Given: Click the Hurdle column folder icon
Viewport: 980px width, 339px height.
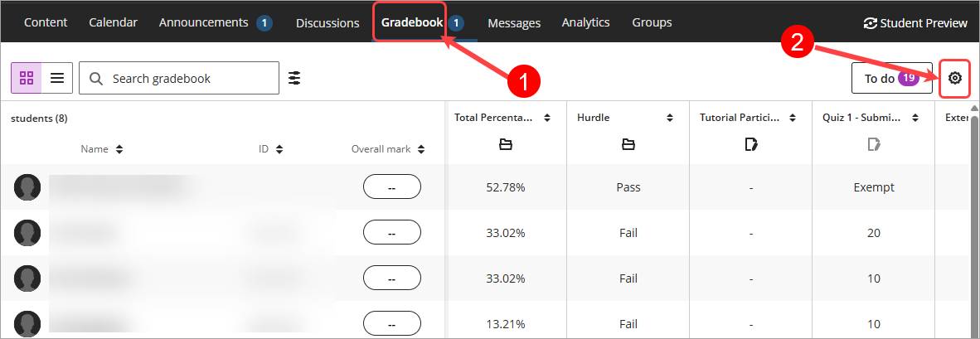Looking at the screenshot, I should 628,145.
